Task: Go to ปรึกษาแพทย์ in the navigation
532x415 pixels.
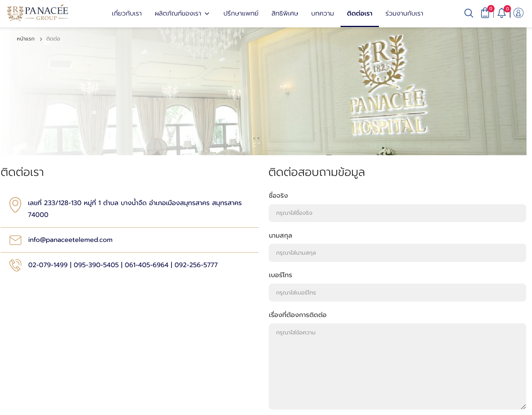Action: click(x=241, y=13)
